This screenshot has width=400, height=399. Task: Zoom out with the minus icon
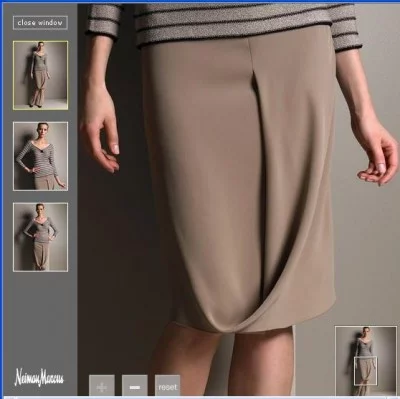pyautogui.click(x=135, y=387)
